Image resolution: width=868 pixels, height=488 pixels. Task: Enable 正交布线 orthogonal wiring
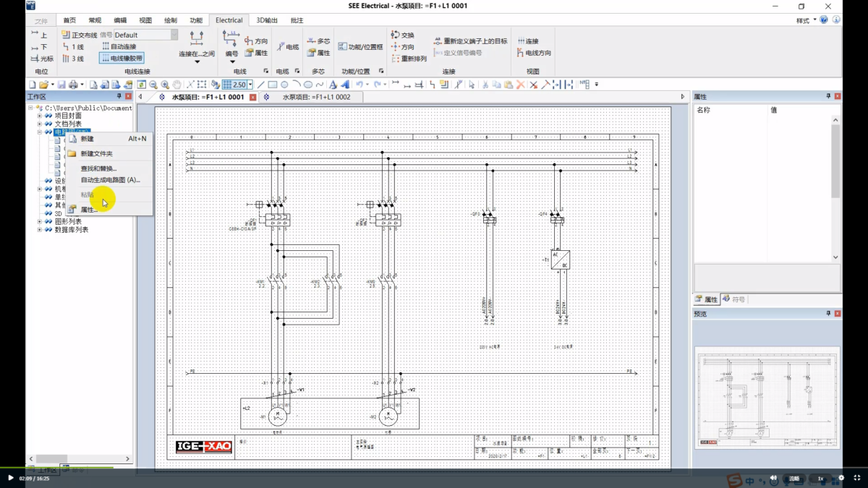(x=79, y=35)
